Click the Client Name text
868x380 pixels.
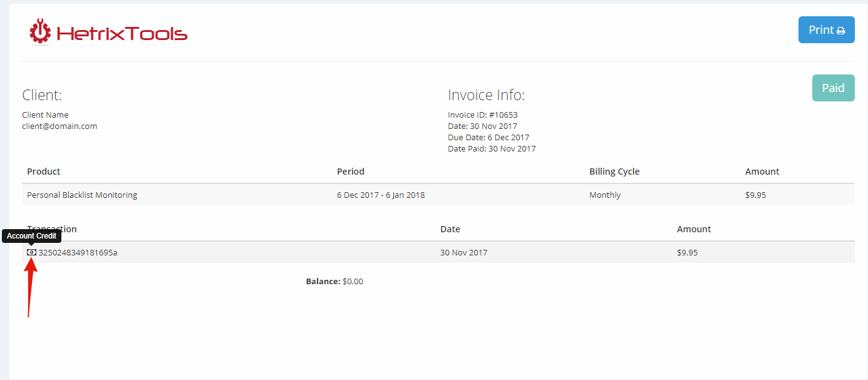[x=45, y=115]
